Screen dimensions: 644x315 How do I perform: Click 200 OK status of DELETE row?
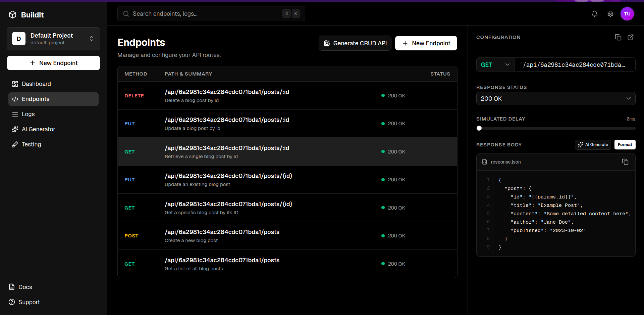[393, 96]
